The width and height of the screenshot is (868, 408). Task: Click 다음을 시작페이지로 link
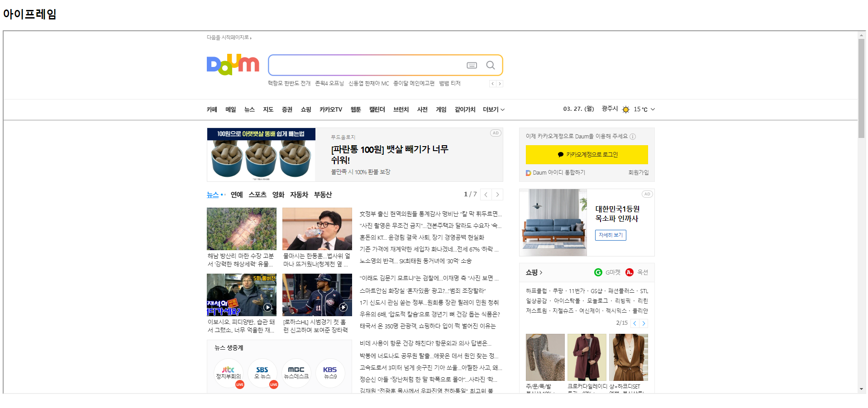(x=228, y=38)
